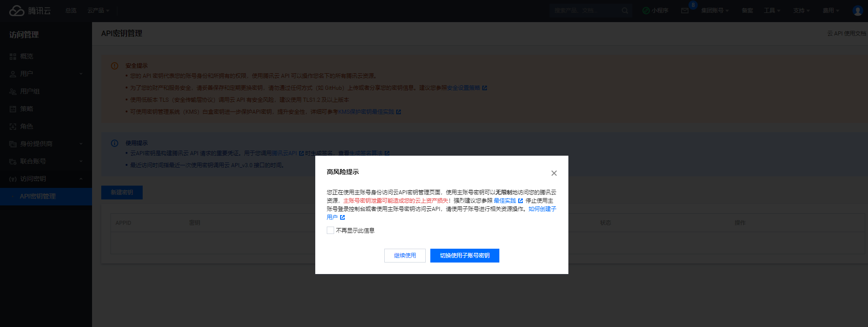Click the 密钥 column header
This screenshot has width=868, height=327.
pos(195,223)
